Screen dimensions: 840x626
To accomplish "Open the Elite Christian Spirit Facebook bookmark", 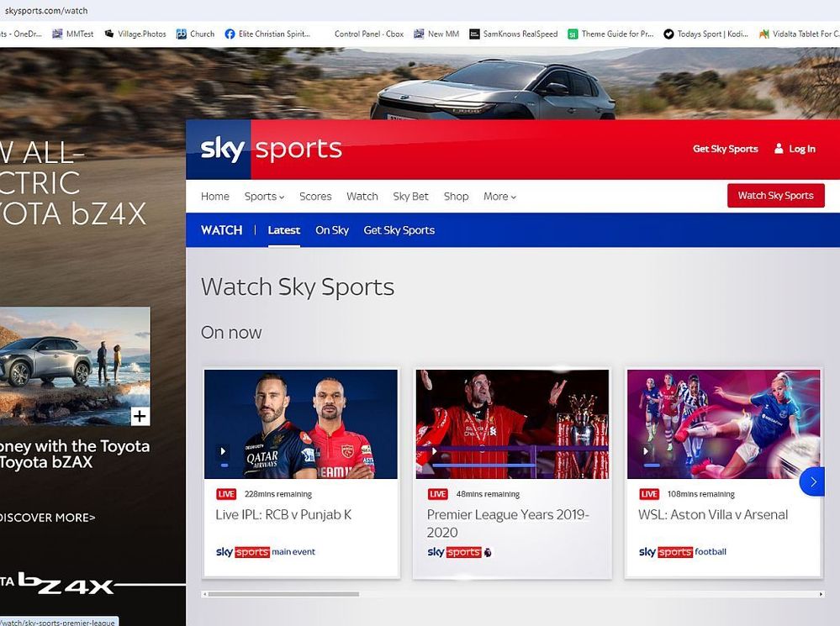I will 267,34.
